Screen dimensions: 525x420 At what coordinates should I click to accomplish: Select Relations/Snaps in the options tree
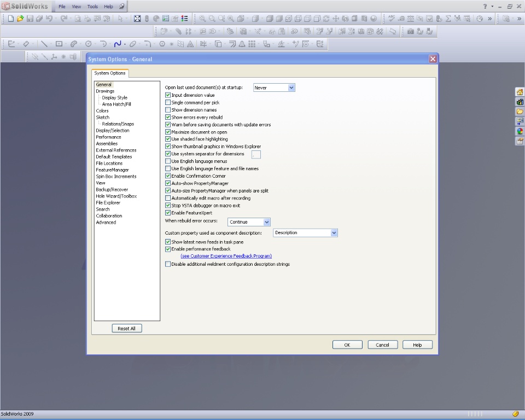coord(118,124)
